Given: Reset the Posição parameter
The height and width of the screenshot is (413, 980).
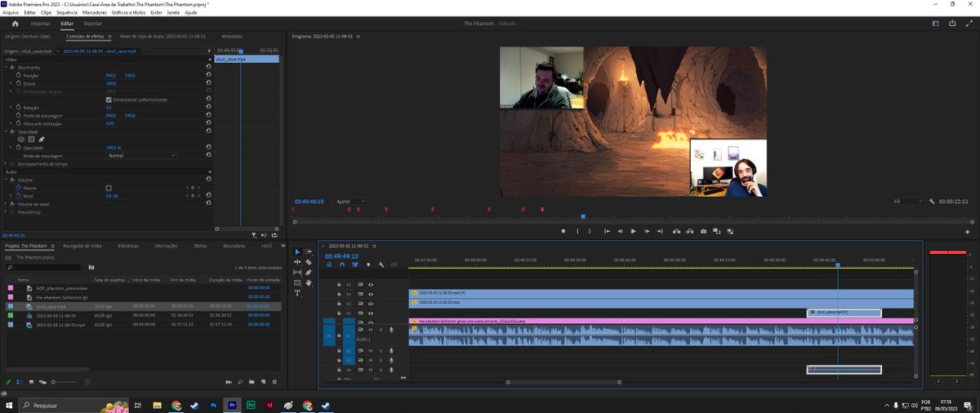Looking at the screenshot, I should click(209, 75).
